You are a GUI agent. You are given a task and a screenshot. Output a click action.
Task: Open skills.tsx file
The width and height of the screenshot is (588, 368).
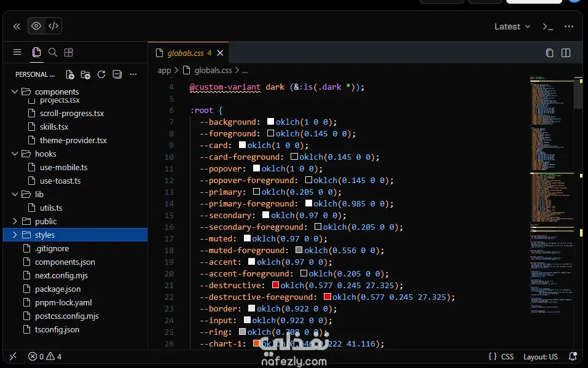tap(53, 127)
